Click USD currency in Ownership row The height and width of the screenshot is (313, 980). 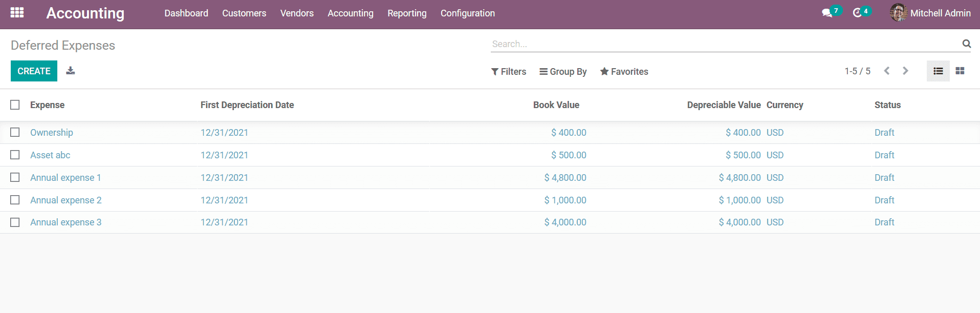coord(775,133)
